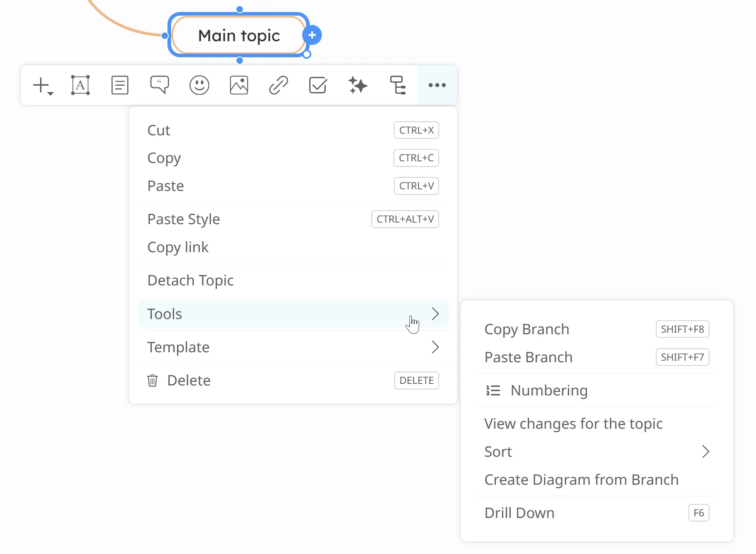Click the add topic plus toolbar icon
The image size is (756, 554).
tap(42, 85)
